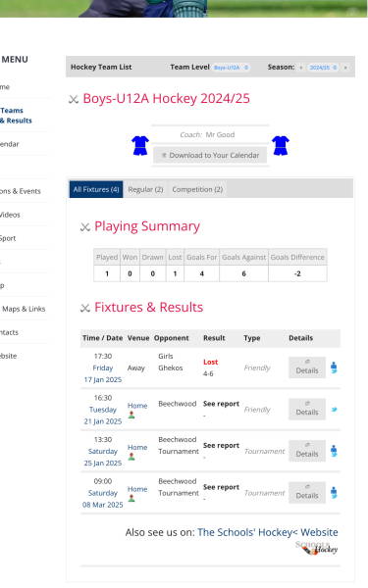Click share icon on 08 Mar Tournament row
This screenshot has width=368, height=588.
click(334, 492)
